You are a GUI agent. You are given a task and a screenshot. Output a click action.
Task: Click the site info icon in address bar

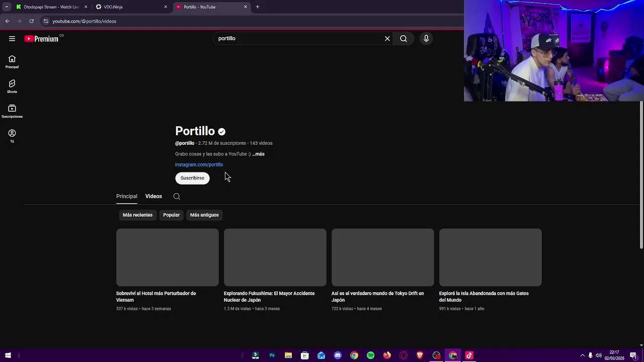[46, 21]
